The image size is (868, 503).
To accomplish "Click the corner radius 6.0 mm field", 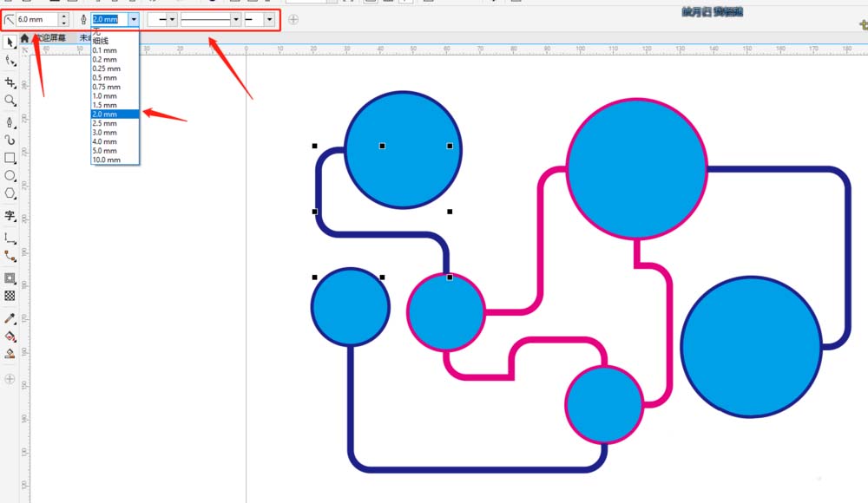I will [x=37, y=19].
